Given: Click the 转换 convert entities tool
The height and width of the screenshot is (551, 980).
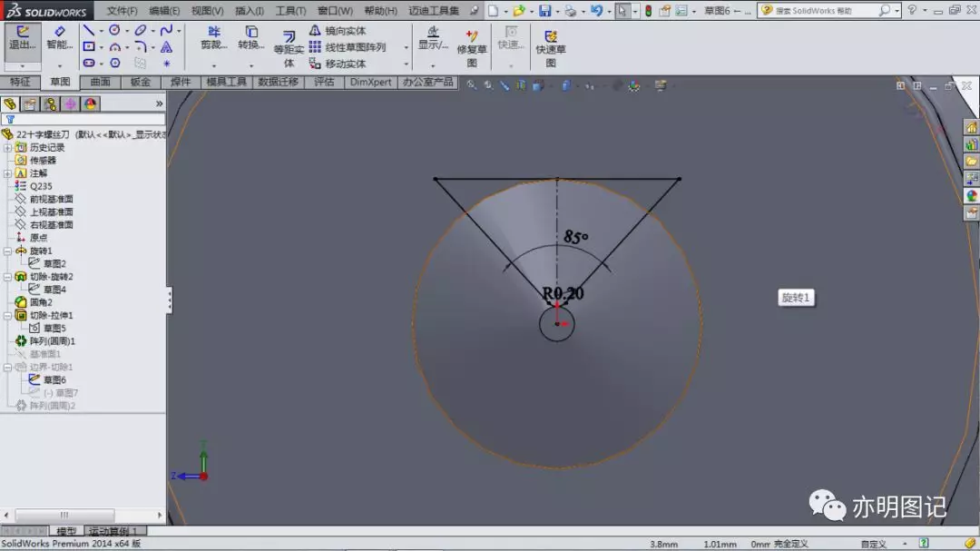Looking at the screenshot, I should [250, 38].
